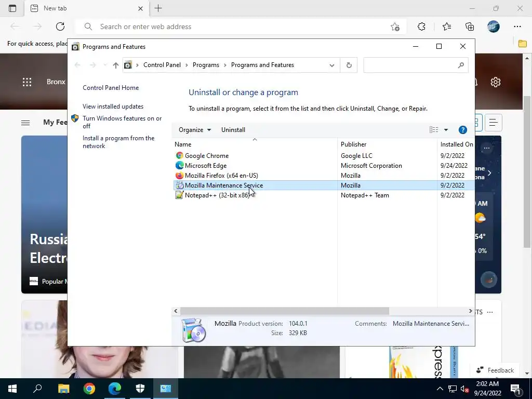Click Programs breadcrumb segment

click(x=206, y=65)
